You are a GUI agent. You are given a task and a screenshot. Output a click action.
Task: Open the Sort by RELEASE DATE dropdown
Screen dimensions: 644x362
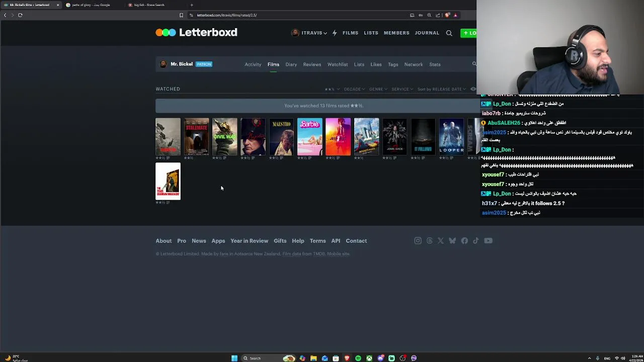pyautogui.click(x=441, y=89)
